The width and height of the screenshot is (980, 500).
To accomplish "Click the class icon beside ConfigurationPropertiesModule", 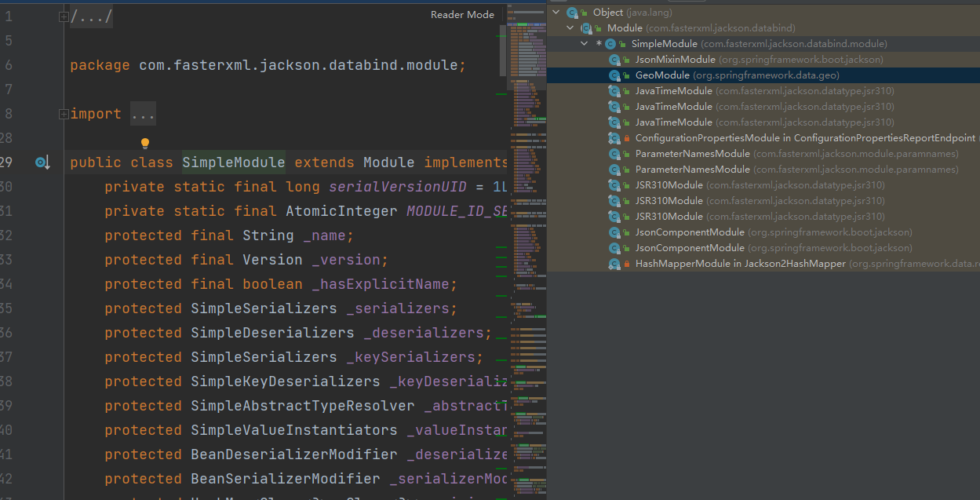I will [615, 138].
